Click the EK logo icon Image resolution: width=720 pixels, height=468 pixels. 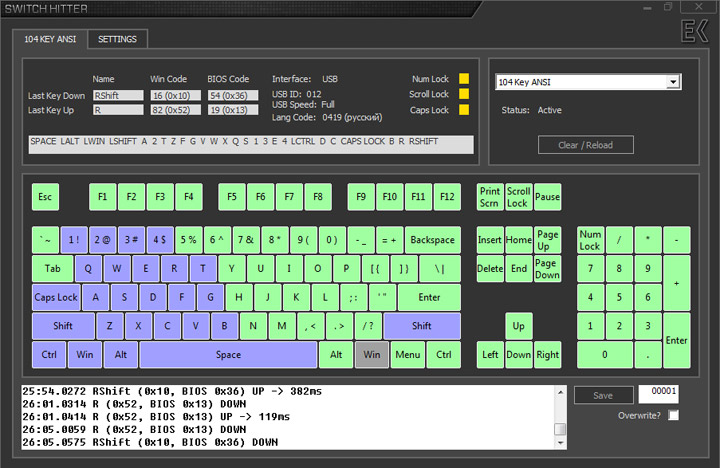pyautogui.click(x=695, y=32)
